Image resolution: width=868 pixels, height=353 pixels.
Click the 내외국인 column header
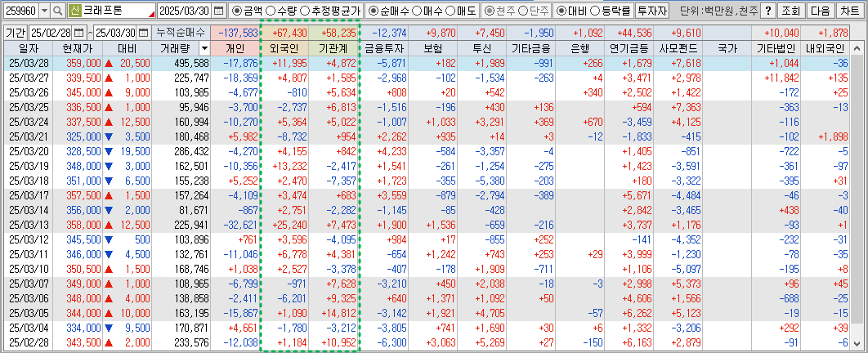coord(825,49)
